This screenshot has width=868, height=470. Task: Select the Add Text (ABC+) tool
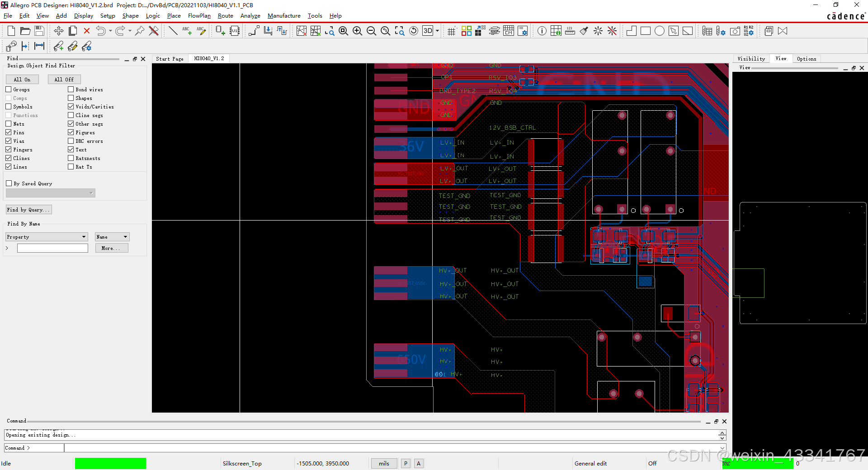point(187,31)
